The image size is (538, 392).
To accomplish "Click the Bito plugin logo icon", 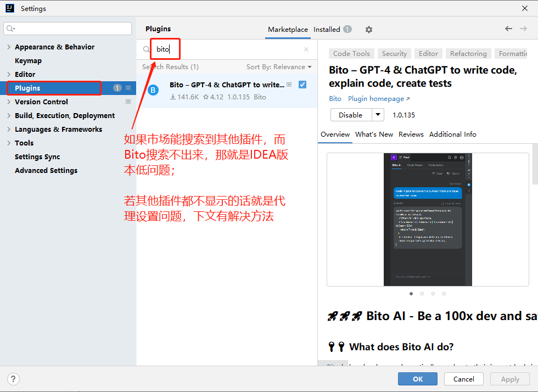I will tap(153, 90).
